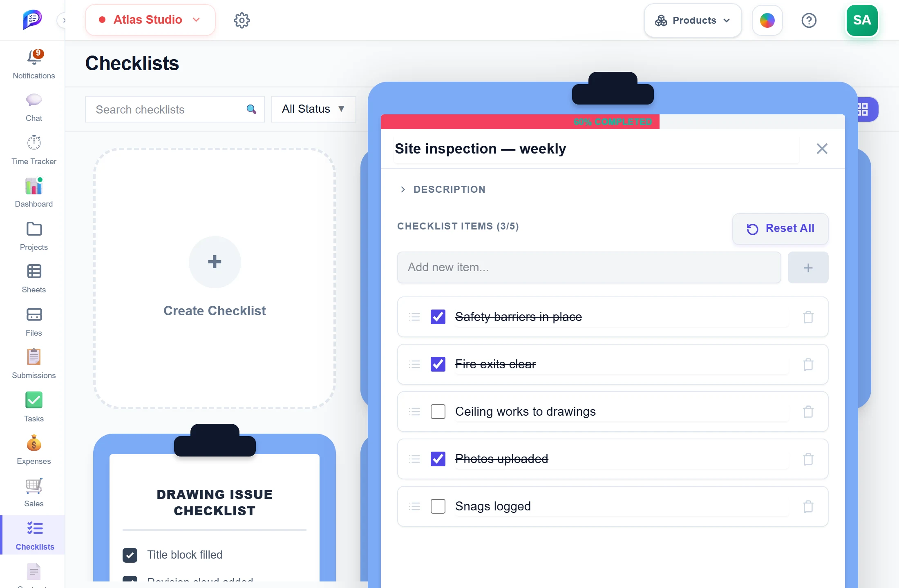Viewport: 899px width, 588px height.
Task: Delete Ceiling works to drawings item
Action: click(x=808, y=412)
